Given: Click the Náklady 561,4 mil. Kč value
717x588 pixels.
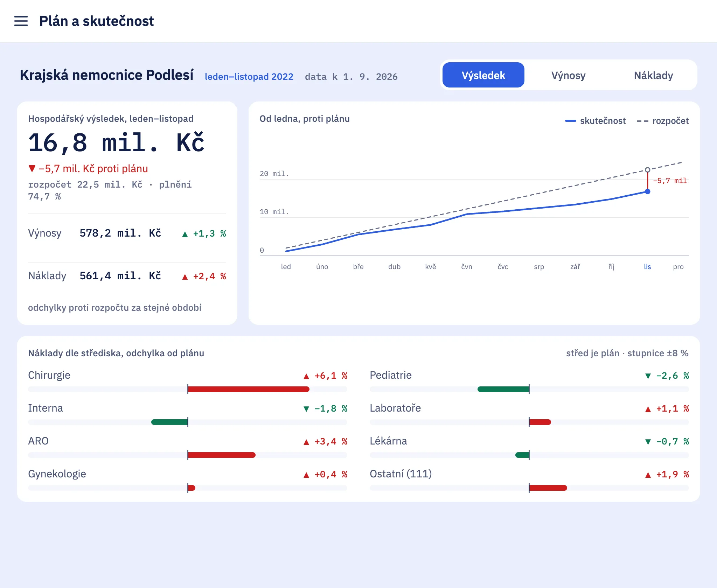Looking at the screenshot, I should coord(120,276).
